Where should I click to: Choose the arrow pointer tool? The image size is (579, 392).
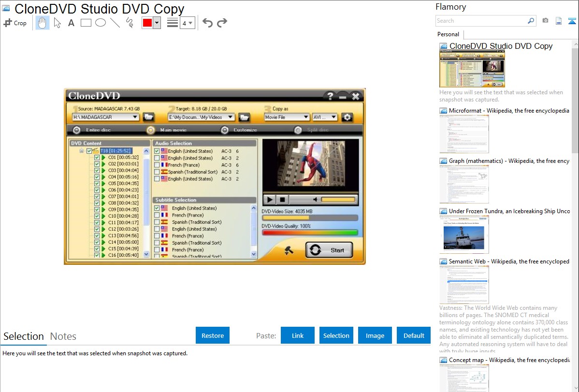(57, 23)
